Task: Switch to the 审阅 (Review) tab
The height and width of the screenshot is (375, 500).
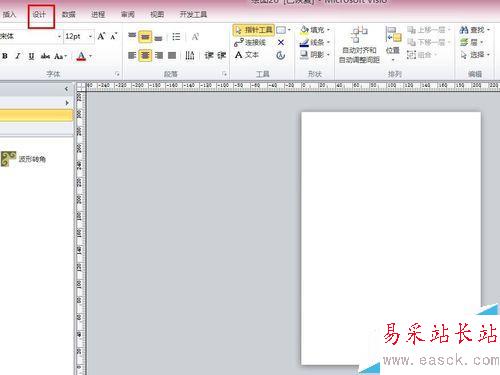Action: (128, 14)
